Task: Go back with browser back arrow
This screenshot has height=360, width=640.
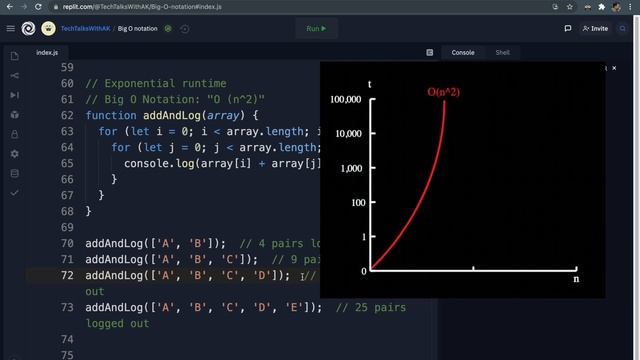Action: click(x=10, y=7)
